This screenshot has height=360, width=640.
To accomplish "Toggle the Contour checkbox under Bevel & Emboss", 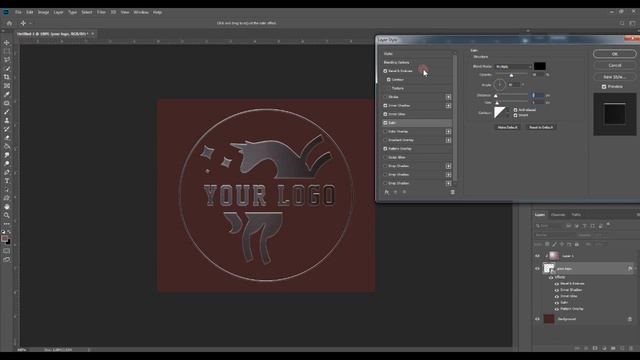I will [389, 80].
